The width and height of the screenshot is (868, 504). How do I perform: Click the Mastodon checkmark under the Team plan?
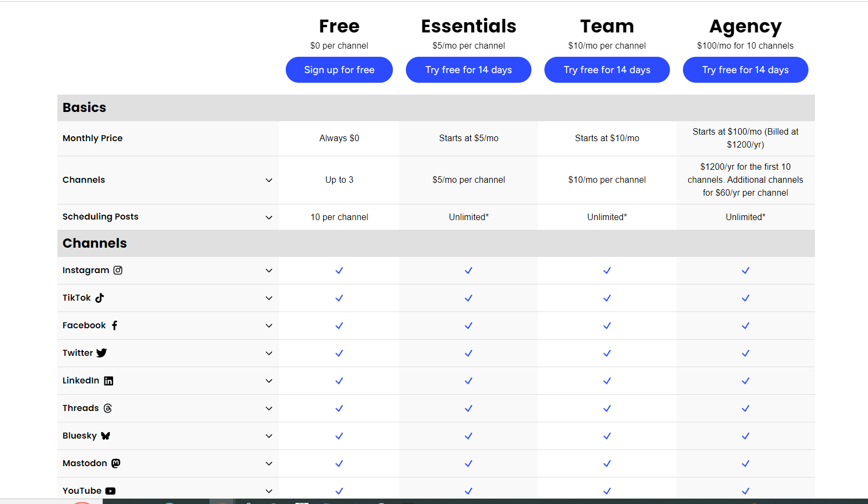[607, 463]
